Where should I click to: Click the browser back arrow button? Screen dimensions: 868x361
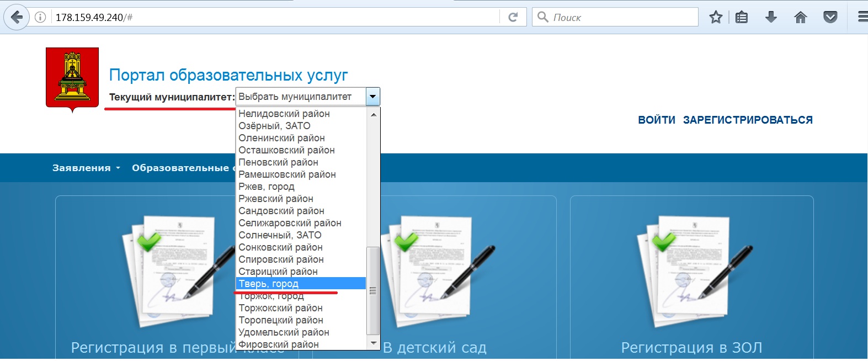pos(17,17)
